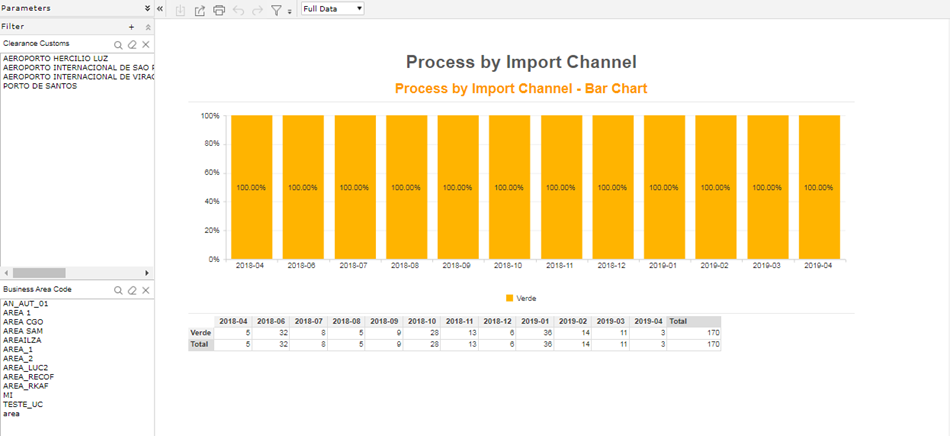The image size is (950, 436).
Task: Clear the Clearance Customs selection with eraser icon
Action: point(132,45)
